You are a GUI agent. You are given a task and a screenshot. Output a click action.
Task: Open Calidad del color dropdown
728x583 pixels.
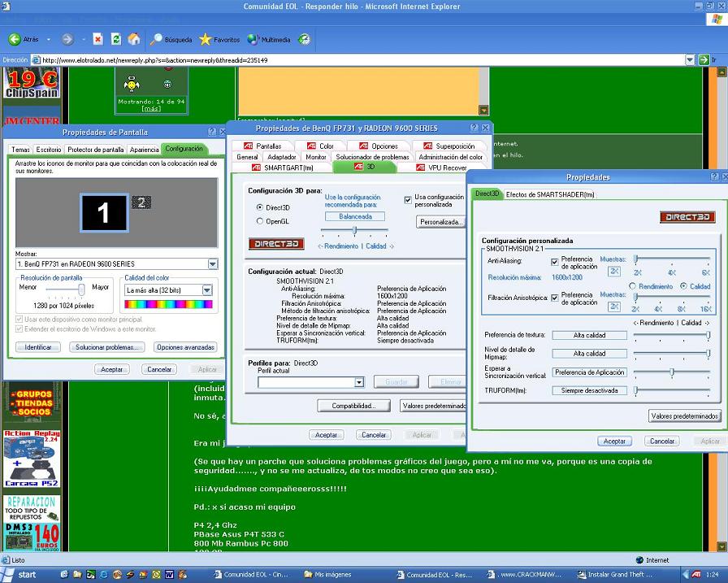[207, 290]
